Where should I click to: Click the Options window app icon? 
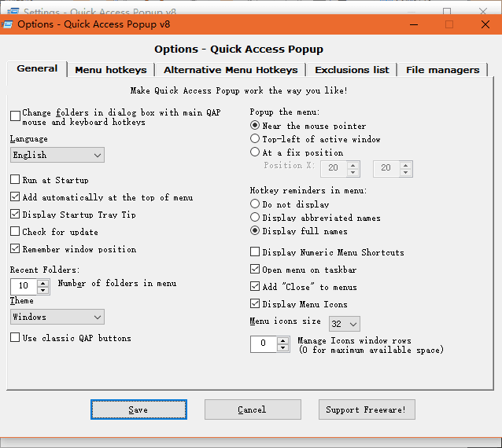7,24
